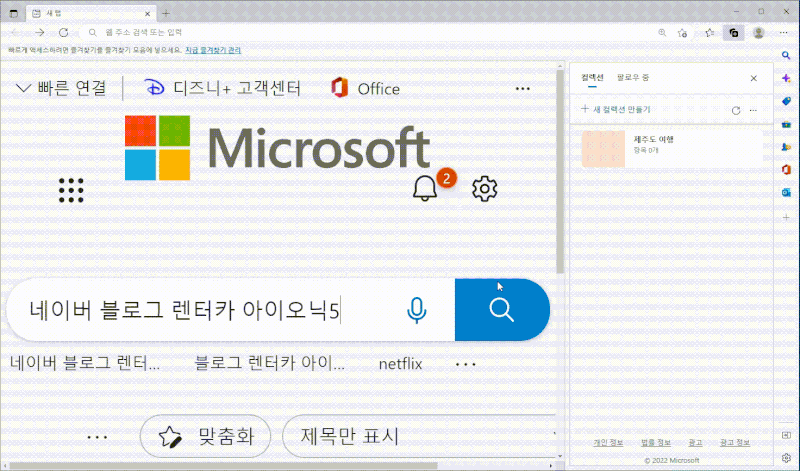This screenshot has width=800, height=471.
Task: Open sidebar Discover sparkle icon
Action: coord(786,78)
